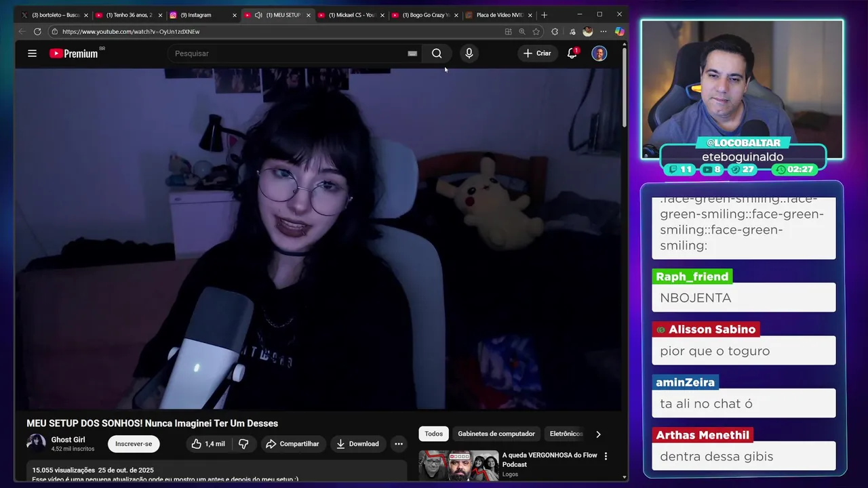
Task: Select the Eletrônicos chip
Action: click(x=566, y=434)
